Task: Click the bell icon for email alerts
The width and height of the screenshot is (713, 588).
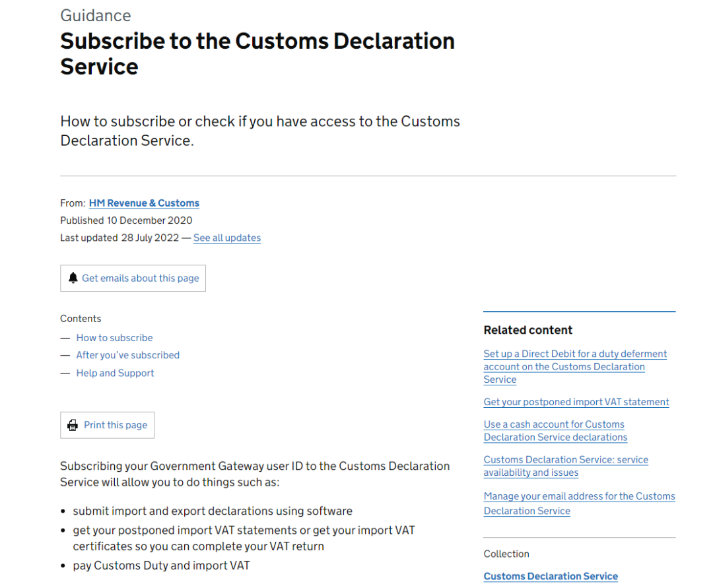Action: 73,278
